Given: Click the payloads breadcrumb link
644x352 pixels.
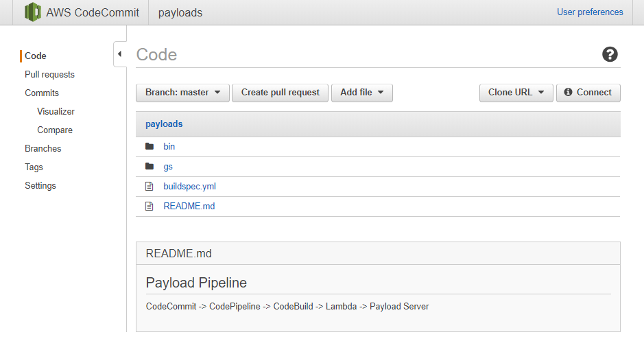Looking at the screenshot, I should tap(164, 124).
